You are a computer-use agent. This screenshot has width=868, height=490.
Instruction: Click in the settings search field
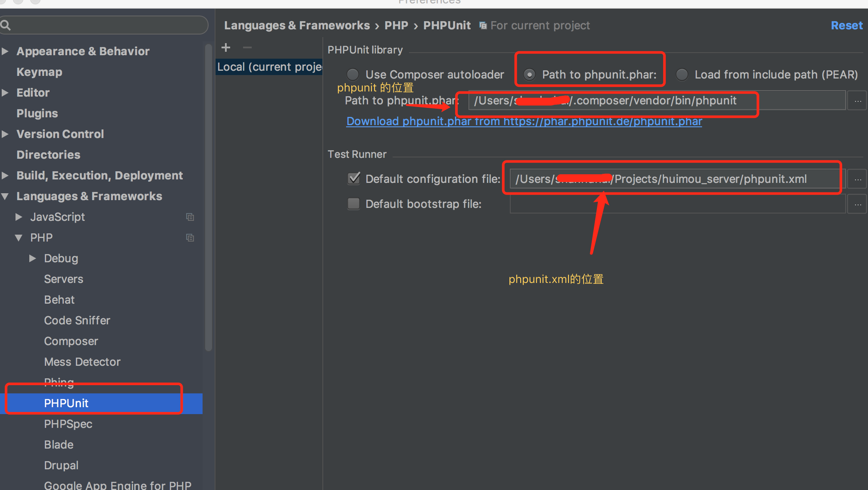point(103,25)
